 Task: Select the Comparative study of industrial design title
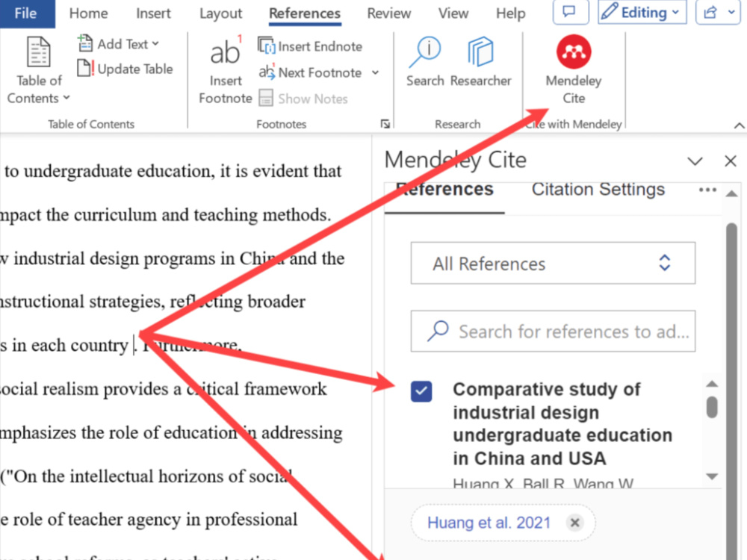[562, 424]
